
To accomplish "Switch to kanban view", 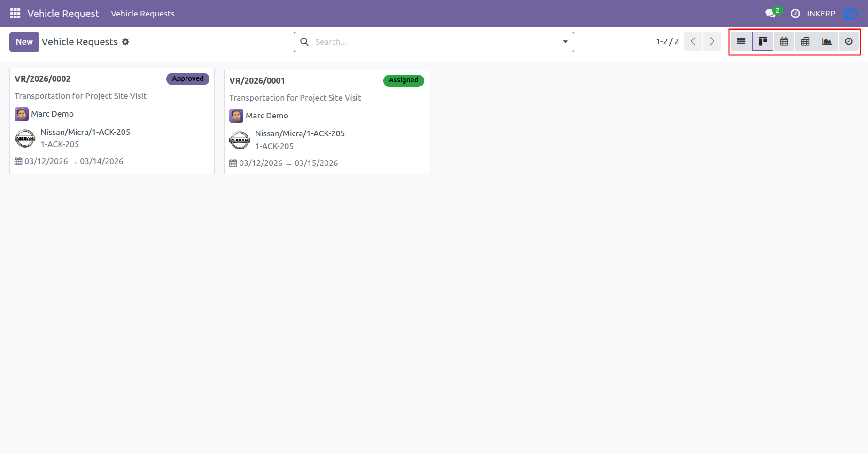I will click(x=763, y=42).
